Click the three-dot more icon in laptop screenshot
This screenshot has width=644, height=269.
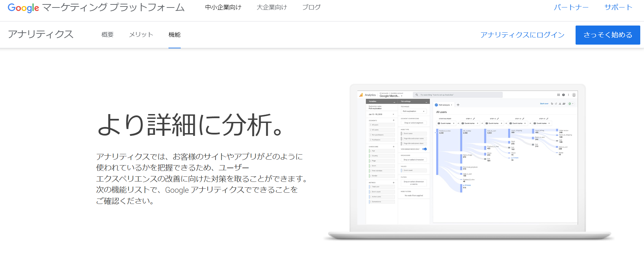(x=568, y=95)
